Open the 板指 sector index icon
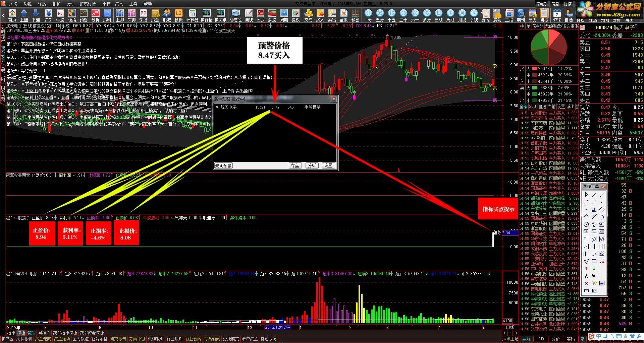The width and height of the screenshot is (644, 343). coord(72,15)
